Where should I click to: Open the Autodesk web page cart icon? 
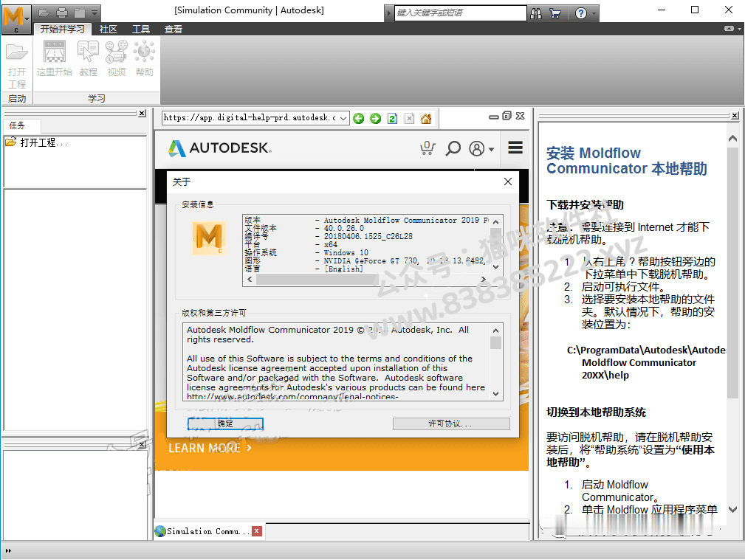point(428,148)
